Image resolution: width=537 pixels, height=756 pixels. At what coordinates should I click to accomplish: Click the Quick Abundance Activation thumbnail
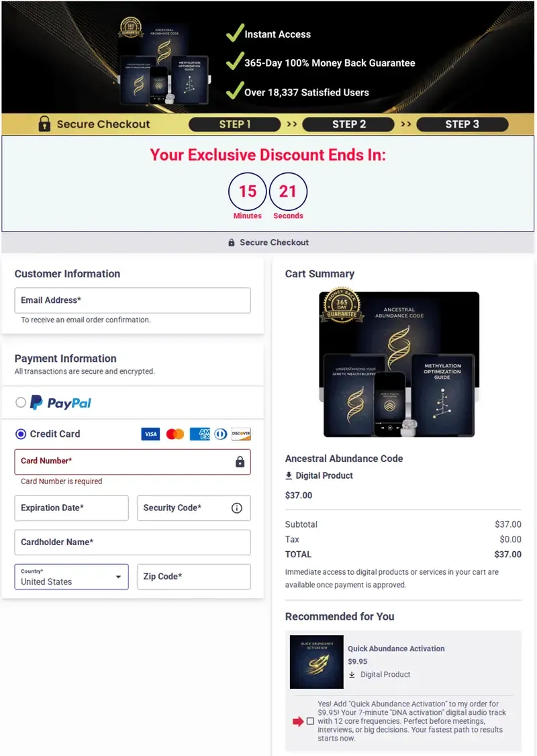pyautogui.click(x=317, y=661)
